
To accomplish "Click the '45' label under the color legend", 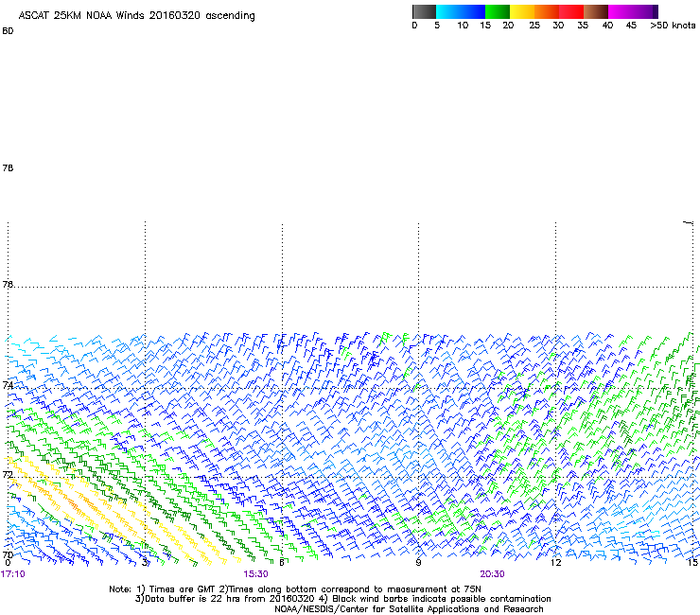I will coord(631,26).
